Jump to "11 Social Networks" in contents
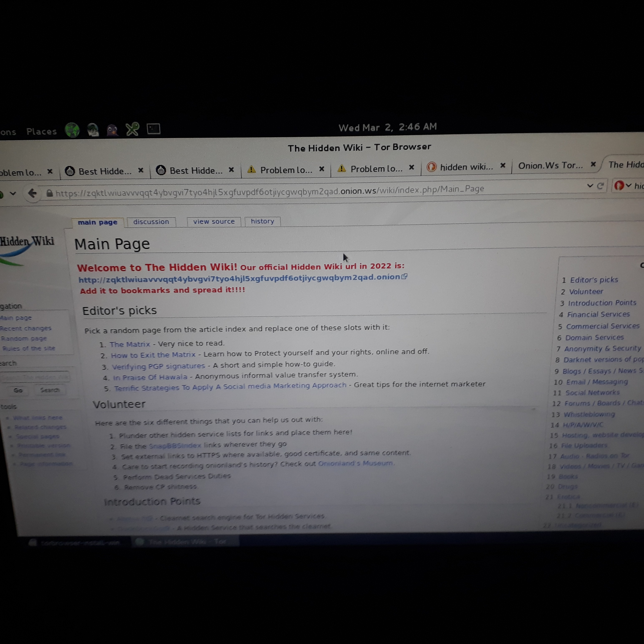Viewport: 644px width, 644px height. click(x=586, y=393)
